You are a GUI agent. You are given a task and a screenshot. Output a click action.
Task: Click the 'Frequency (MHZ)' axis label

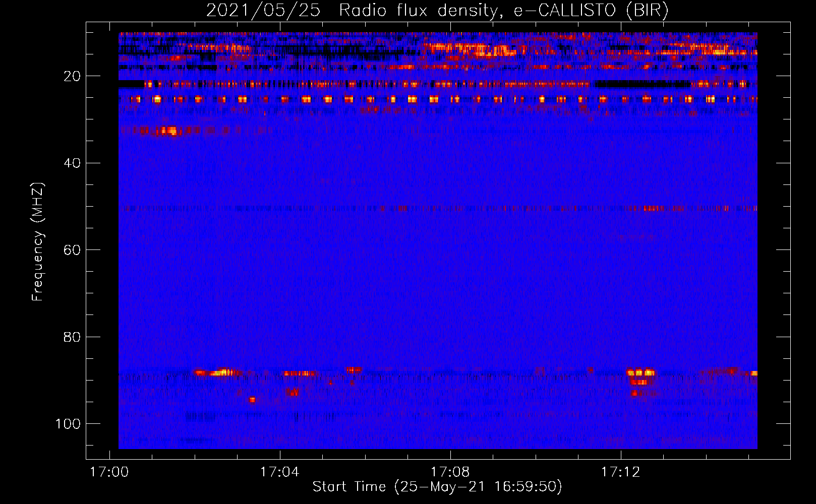[x=38, y=242]
